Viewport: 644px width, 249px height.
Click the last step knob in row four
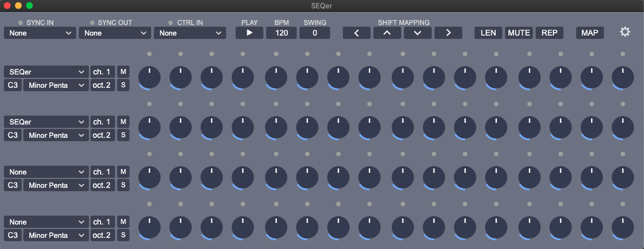(x=623, y=228)
